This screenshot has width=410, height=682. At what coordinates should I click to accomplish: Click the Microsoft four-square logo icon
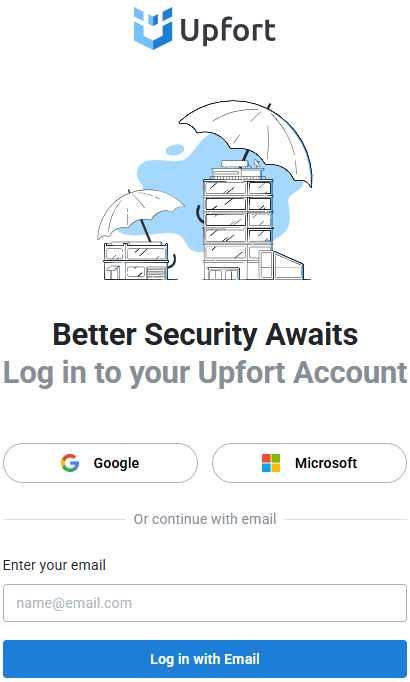pyautogui.click(x=271, y=463)
